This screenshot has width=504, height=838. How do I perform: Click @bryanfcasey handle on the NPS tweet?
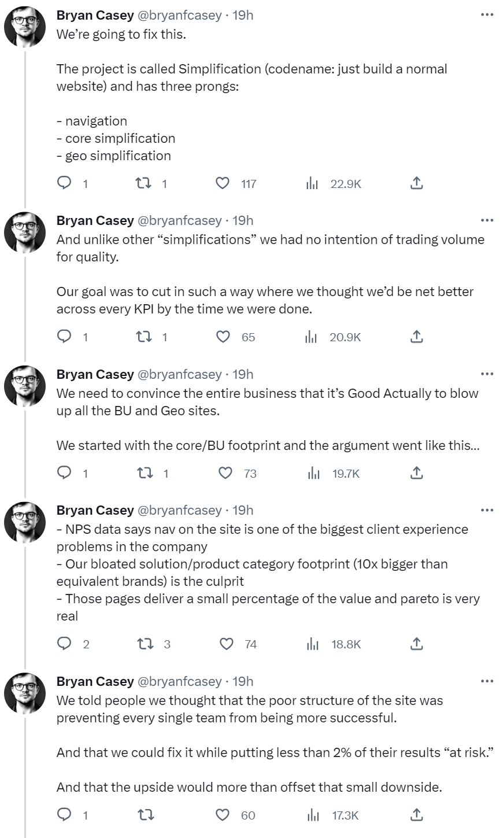179,510
